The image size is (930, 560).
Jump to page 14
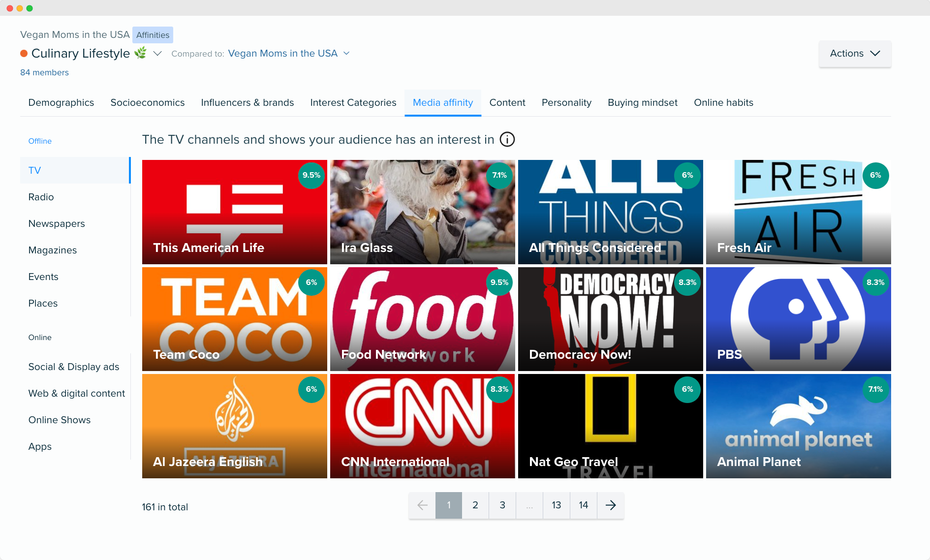(x=584, y=505)
